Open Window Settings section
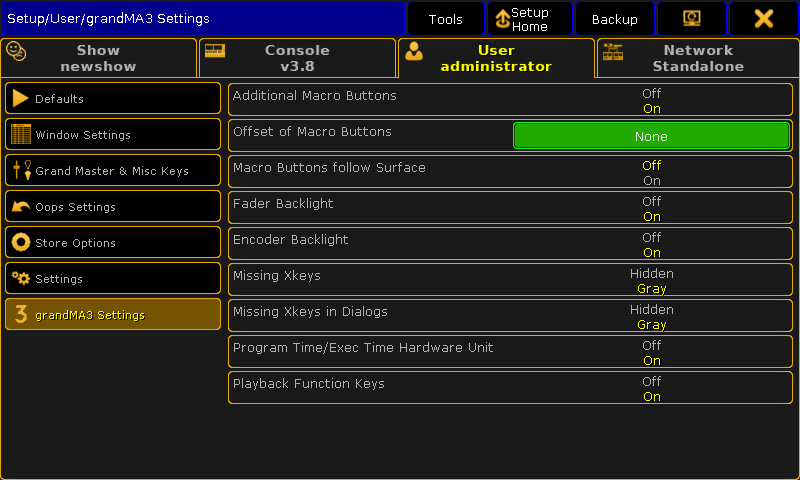The image size is (800, 480). pyautogui.click(x=113, y=134)
